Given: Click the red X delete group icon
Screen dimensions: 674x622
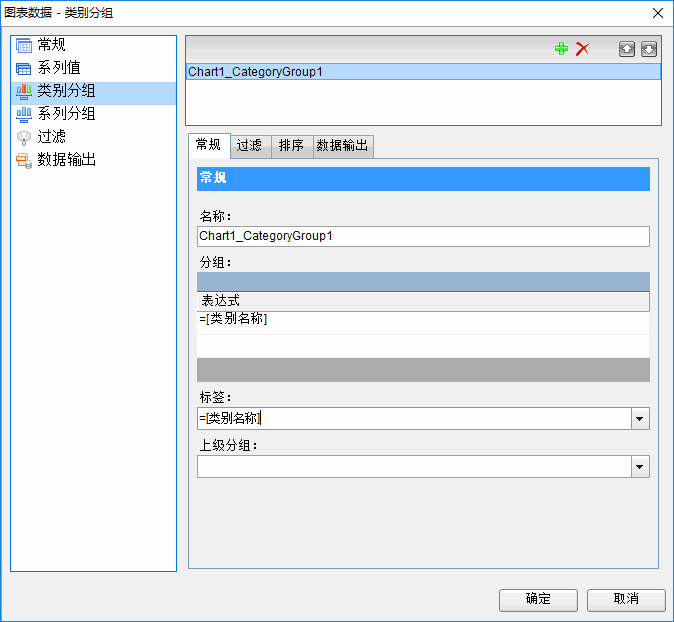Looking at the screenshot, I should pos(582,49).
